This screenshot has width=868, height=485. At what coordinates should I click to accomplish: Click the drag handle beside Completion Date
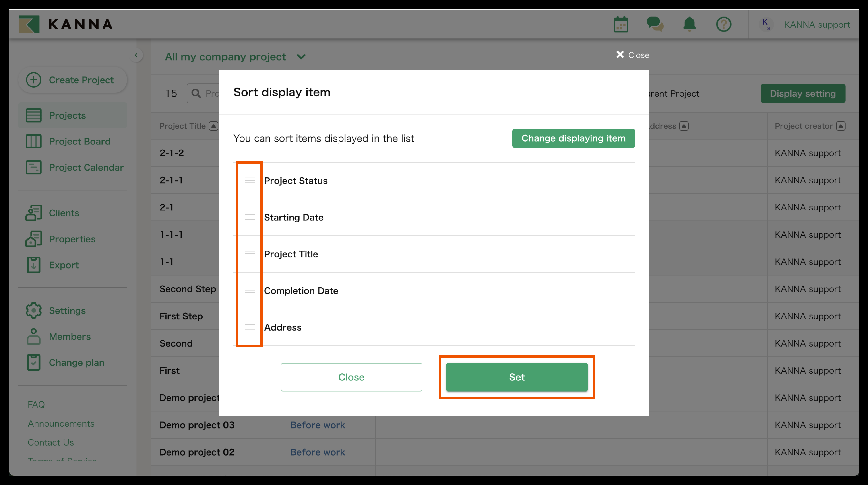(250, 290)
